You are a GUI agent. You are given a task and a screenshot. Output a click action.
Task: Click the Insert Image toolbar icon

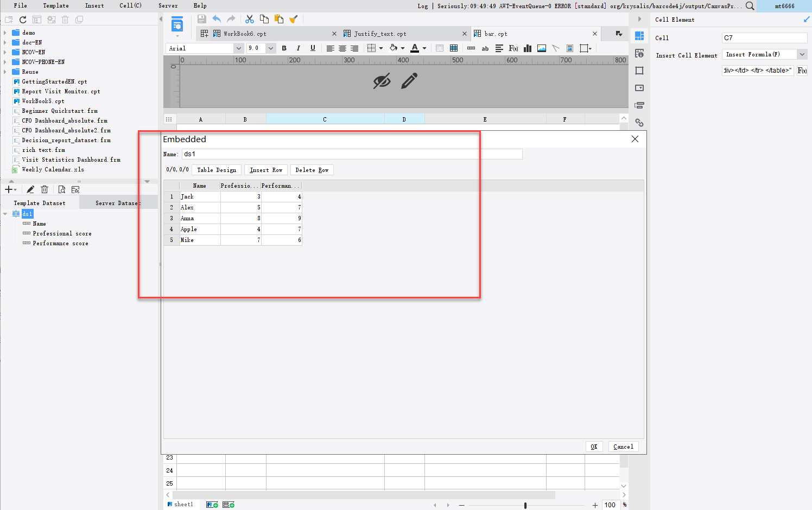click(541, 48)
